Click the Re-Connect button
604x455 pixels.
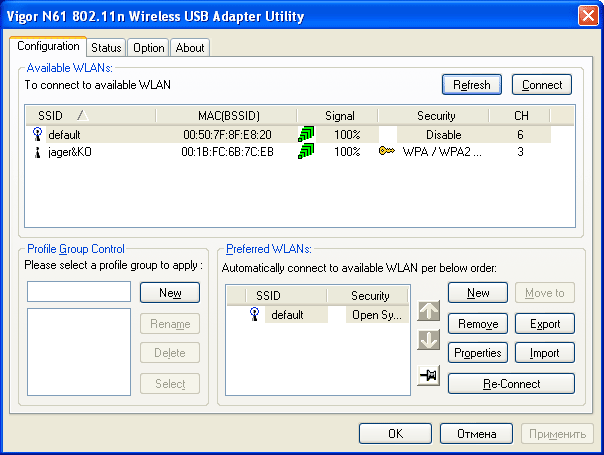(x=512, y=384)
